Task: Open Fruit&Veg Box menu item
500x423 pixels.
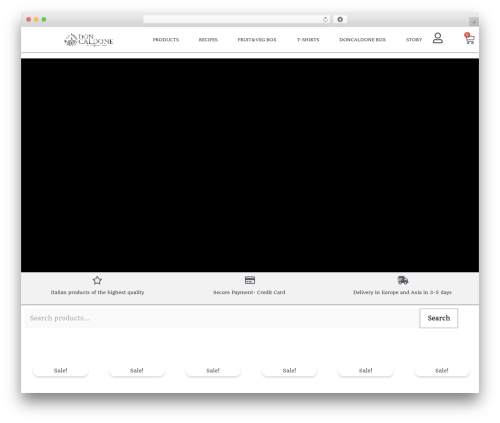Action: 257,40
